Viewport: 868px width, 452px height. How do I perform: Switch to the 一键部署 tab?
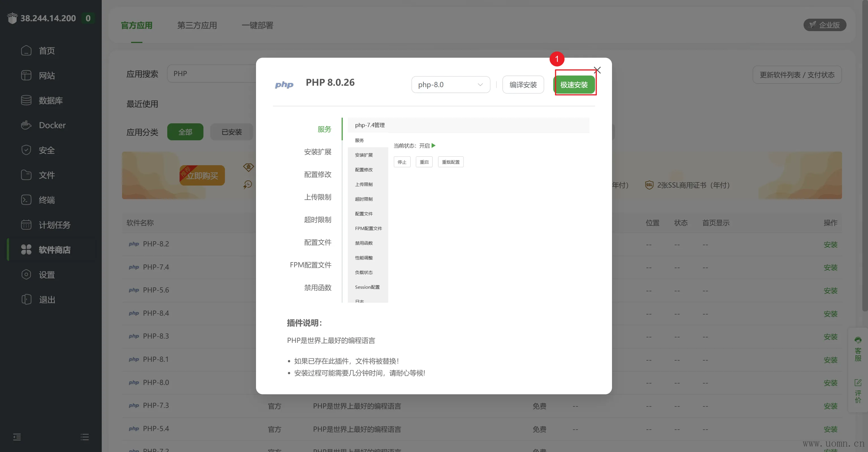tap(257, 25)
